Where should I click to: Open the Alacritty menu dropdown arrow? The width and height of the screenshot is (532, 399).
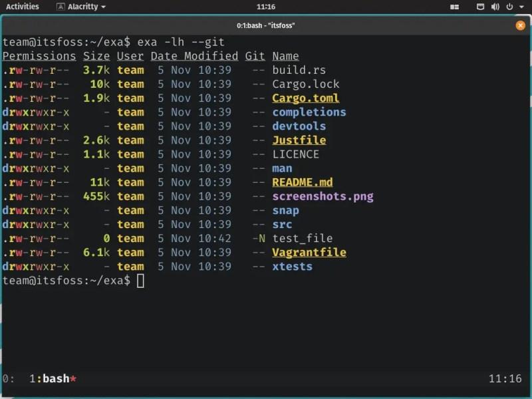click(x=104, y=7)
